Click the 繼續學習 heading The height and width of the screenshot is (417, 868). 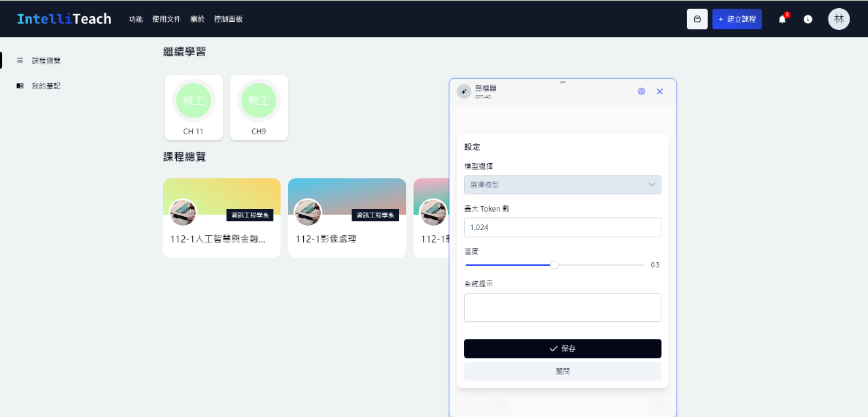click(185, 52)
